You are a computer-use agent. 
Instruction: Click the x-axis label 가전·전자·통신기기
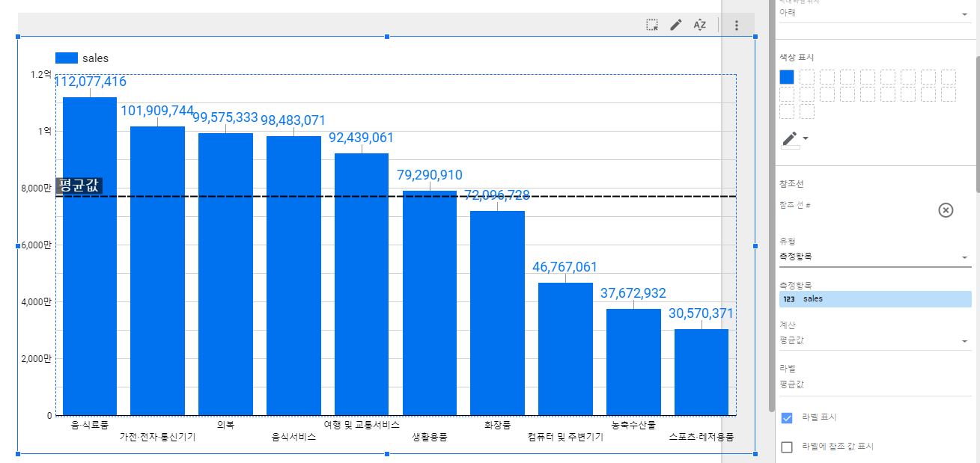point(157,437)
